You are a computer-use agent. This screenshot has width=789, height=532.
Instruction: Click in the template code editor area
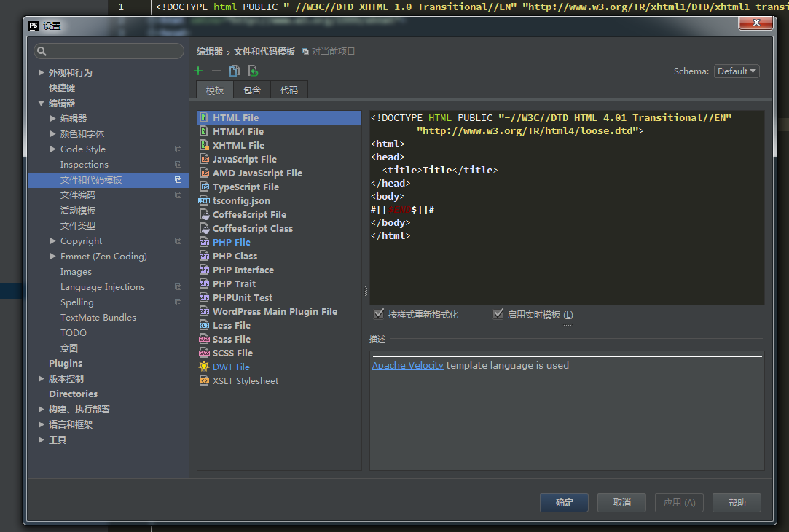tap(567, 208)
